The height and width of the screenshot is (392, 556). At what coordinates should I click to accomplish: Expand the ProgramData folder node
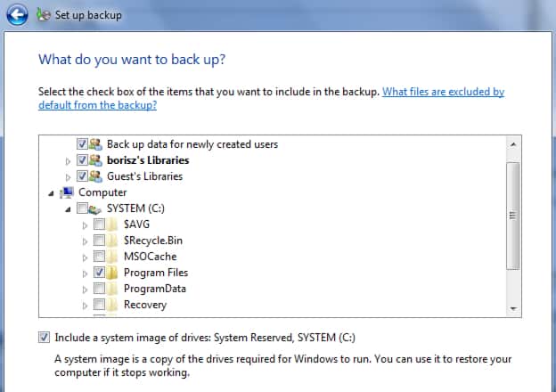click(86, 289)
